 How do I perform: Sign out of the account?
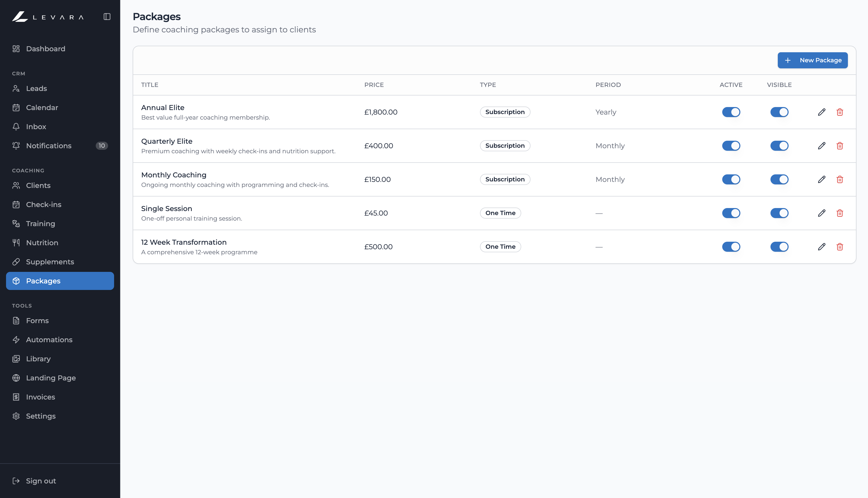(60, 481)
